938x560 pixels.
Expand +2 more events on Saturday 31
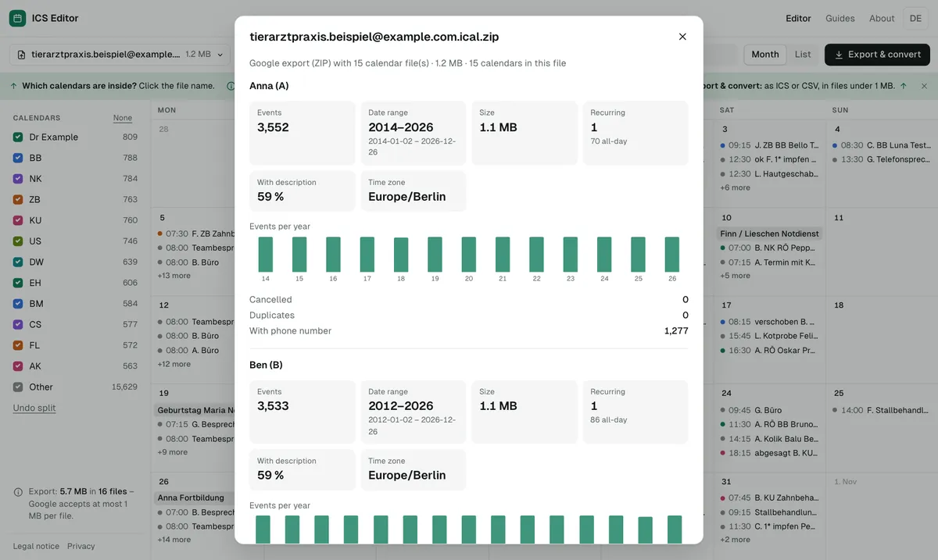(735, 540)
